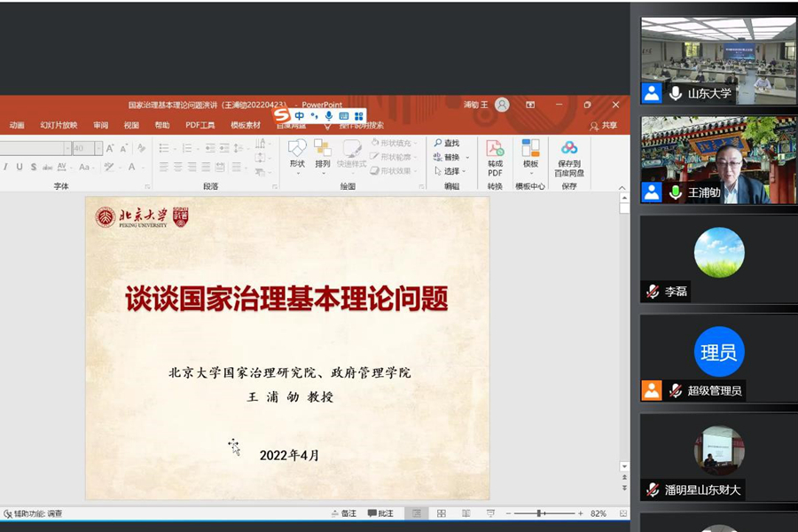Start slideshow from status bar icon
Screen dimensions: 798x532
pyautogui.click(x=490, y=513)
